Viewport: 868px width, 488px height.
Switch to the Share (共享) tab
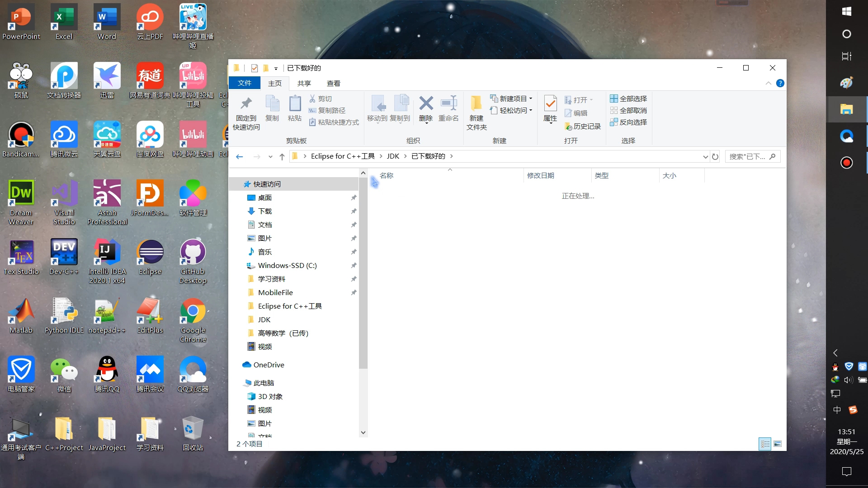(x=304, y=83)
